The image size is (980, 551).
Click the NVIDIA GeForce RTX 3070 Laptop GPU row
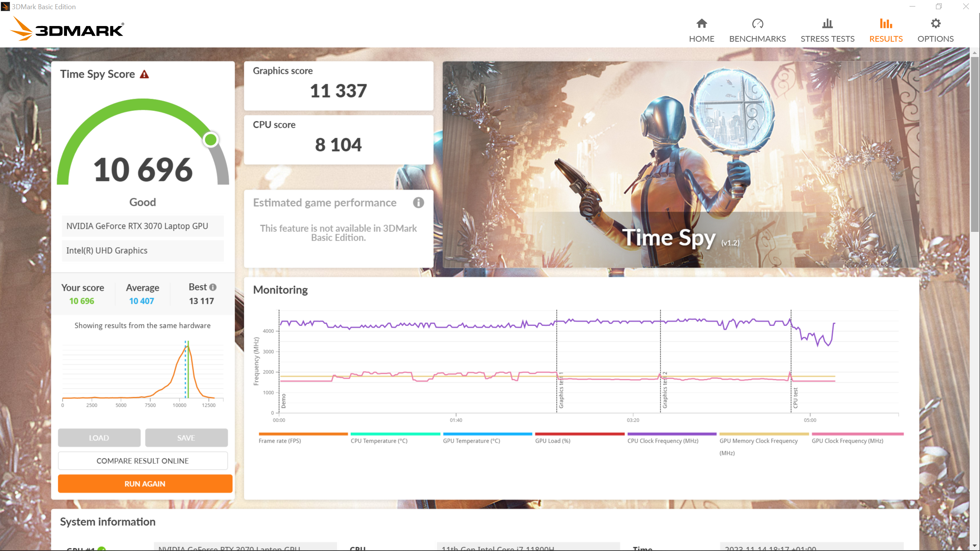click(x=143, y=226)
